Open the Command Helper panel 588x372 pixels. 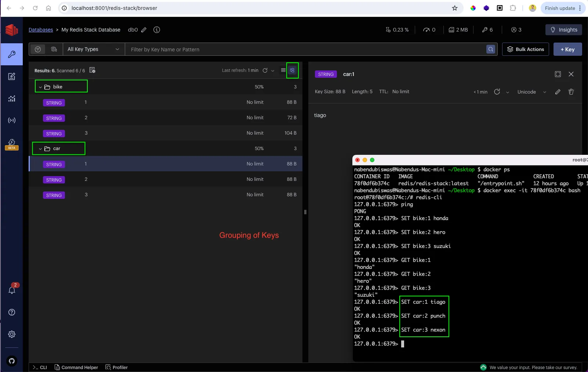(x=76, y=367)
